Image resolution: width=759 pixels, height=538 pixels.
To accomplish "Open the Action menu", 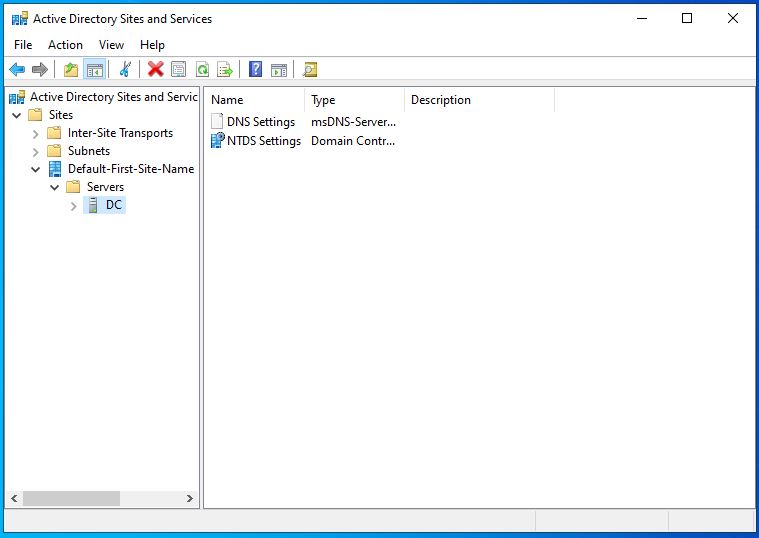I will [65, 45].
